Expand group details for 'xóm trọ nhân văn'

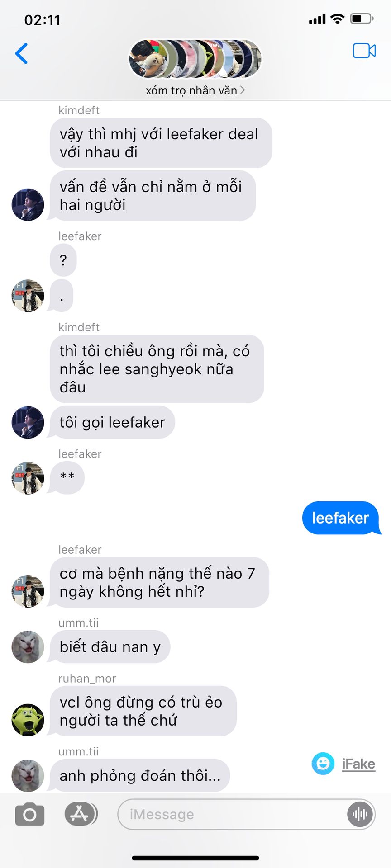point(195,90)
